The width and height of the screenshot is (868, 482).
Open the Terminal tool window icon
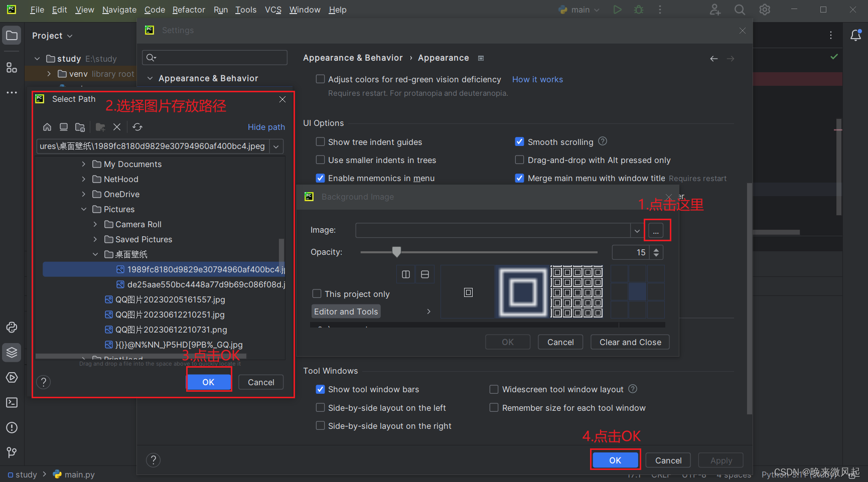pyautogui.click(x=12, y=403)
